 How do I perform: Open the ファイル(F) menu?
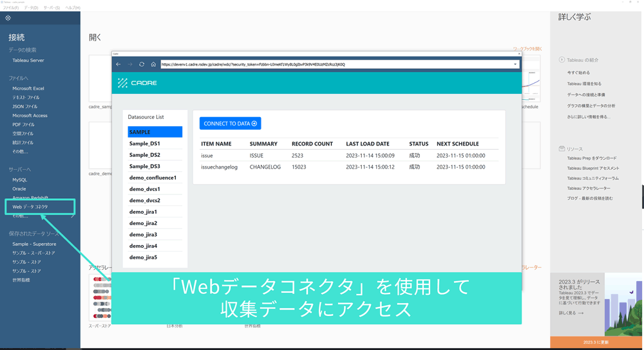coord(11,8)
